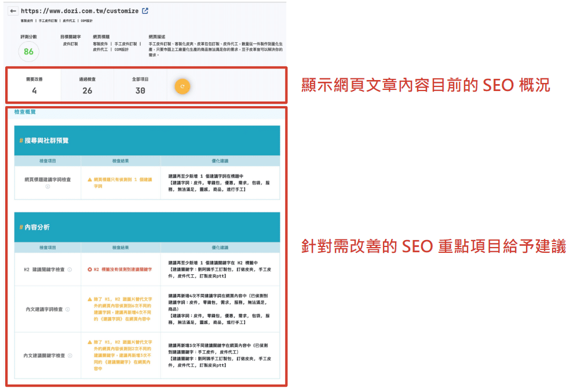Image resolution: width=588 pixels, height=392 pixels.
Task: Click the 86 score circle
Action: [x=28, y=52]
